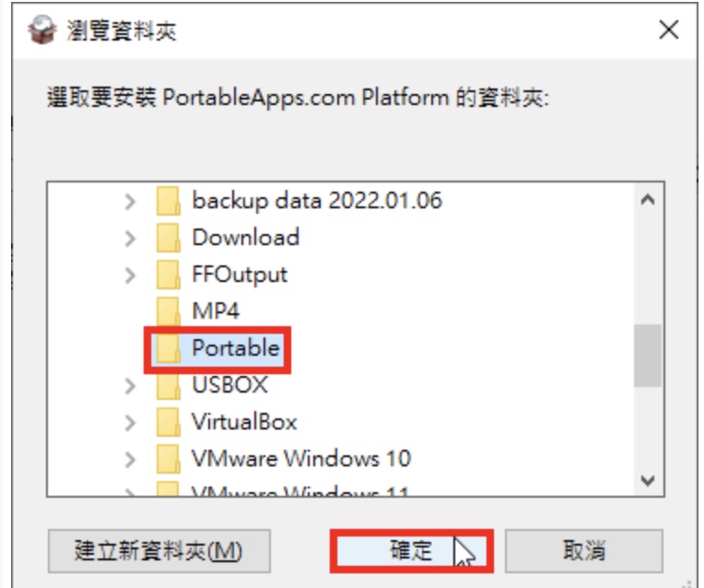This screenshot has width=704, height=588.
Task: Create a new folder with 建立新資料夾(M)
Action: coord(158,551)
